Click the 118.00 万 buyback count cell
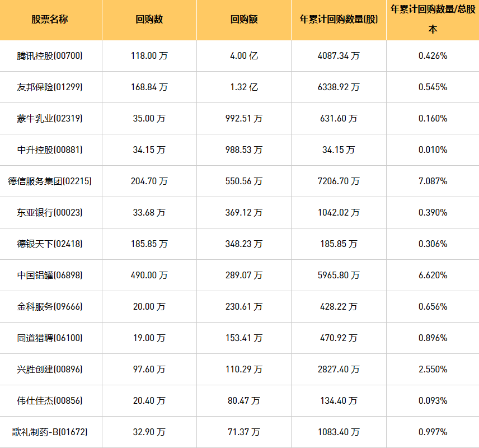The width and height of the screenshot is (479, 448). pos(149,55)
